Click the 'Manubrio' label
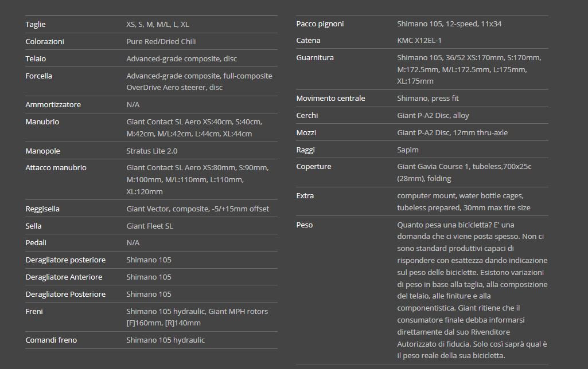The image size is (588, 369). click(x=42, y=121)
